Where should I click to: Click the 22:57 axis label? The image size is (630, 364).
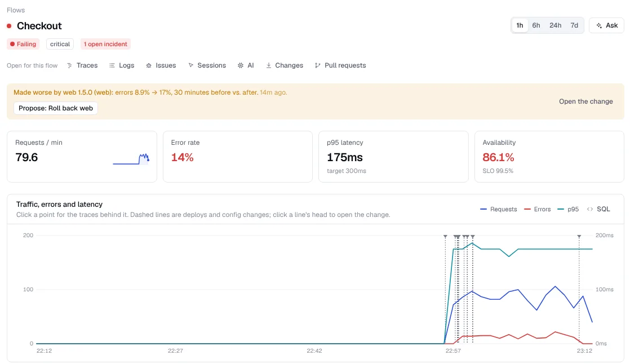453,350
